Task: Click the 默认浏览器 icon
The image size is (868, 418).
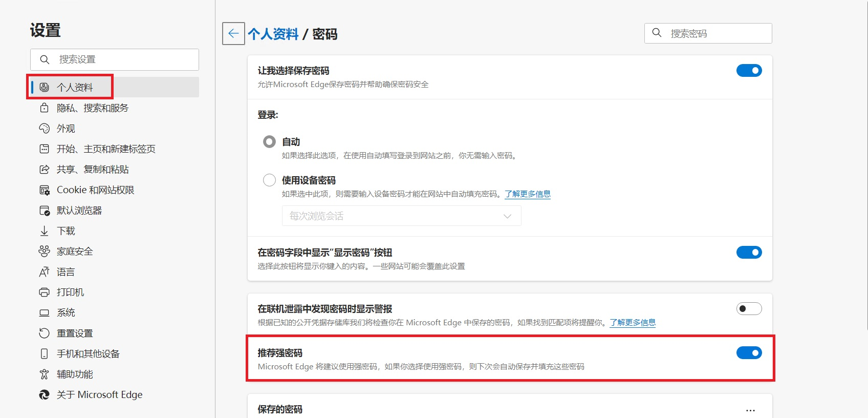Action: click(x=45, y=211)
